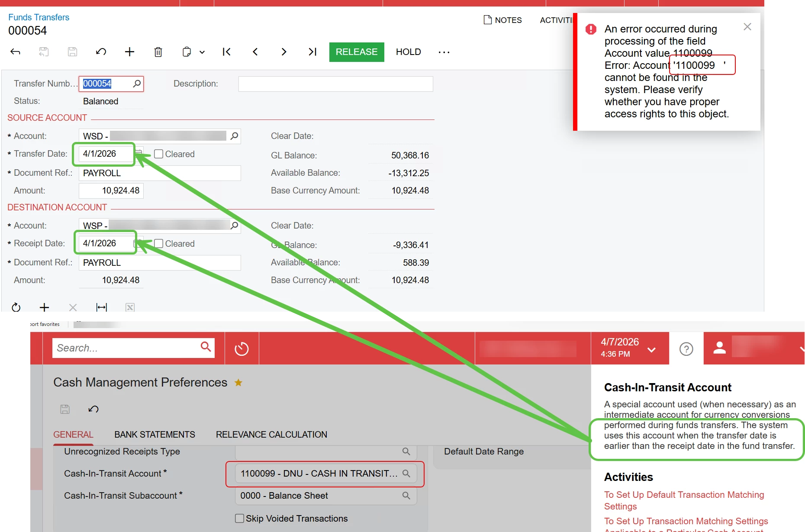This screenshot has height=532, width=805.
Task: Undo changes with the cancel arrow icon
Action: (101, 52)
